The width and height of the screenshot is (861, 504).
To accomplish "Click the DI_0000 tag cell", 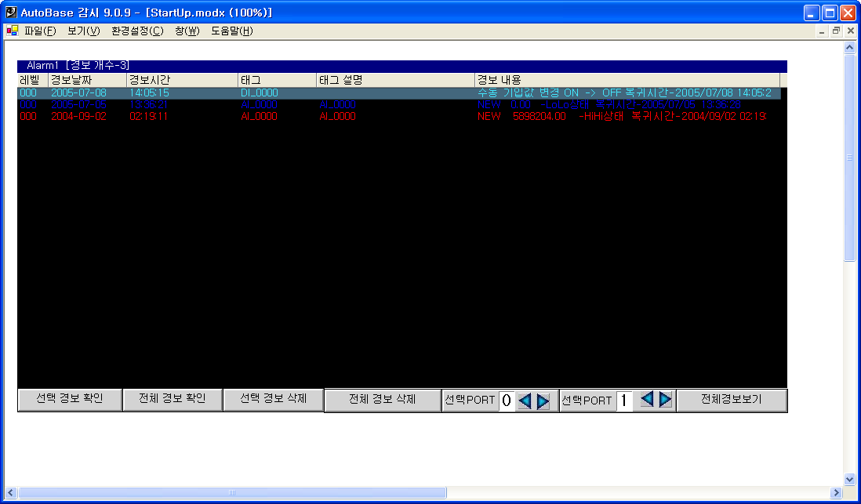I will pos(260,93).
